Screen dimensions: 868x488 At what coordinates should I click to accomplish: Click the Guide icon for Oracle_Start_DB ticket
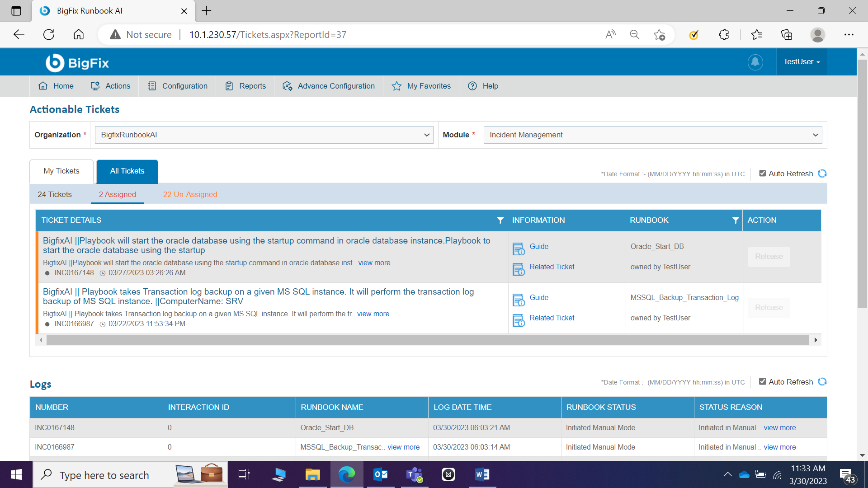pyautogui.click(x=519, y=249)
